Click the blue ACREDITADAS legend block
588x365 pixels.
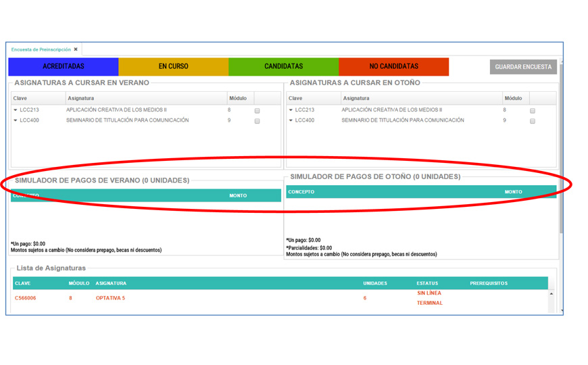[64, 66]
